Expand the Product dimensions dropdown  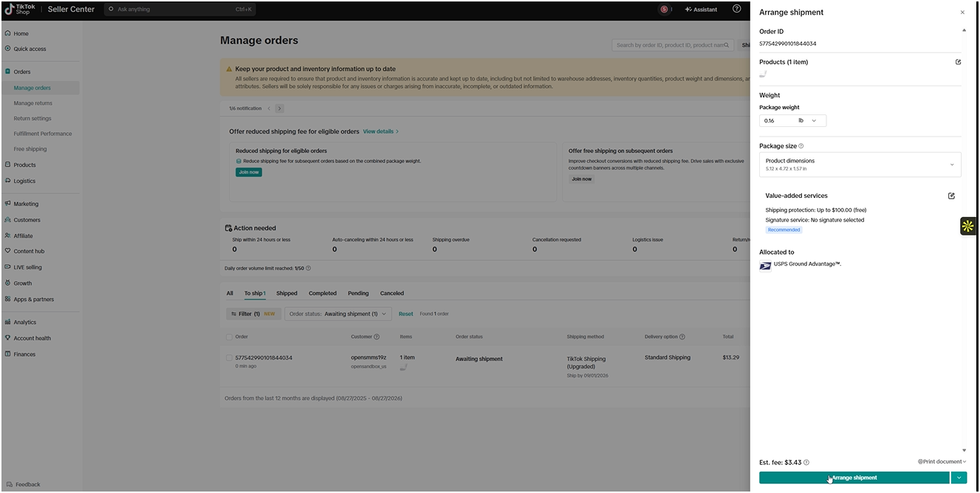point(860,165)
